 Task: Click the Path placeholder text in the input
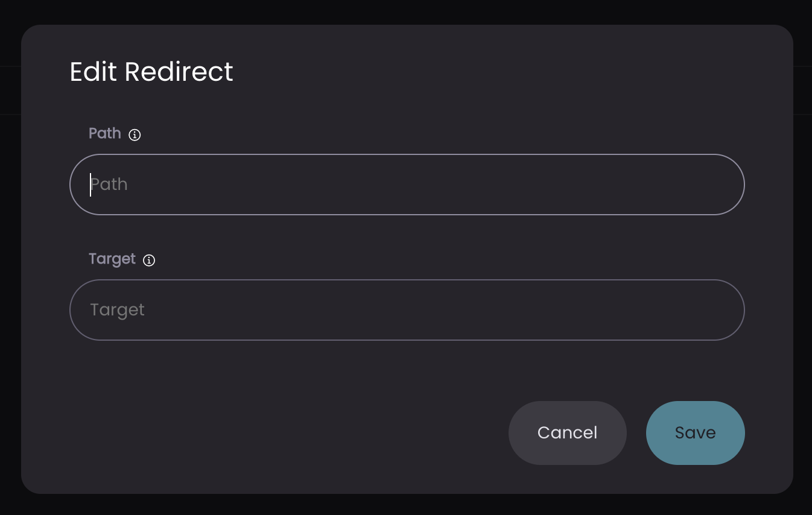(109, 185)
